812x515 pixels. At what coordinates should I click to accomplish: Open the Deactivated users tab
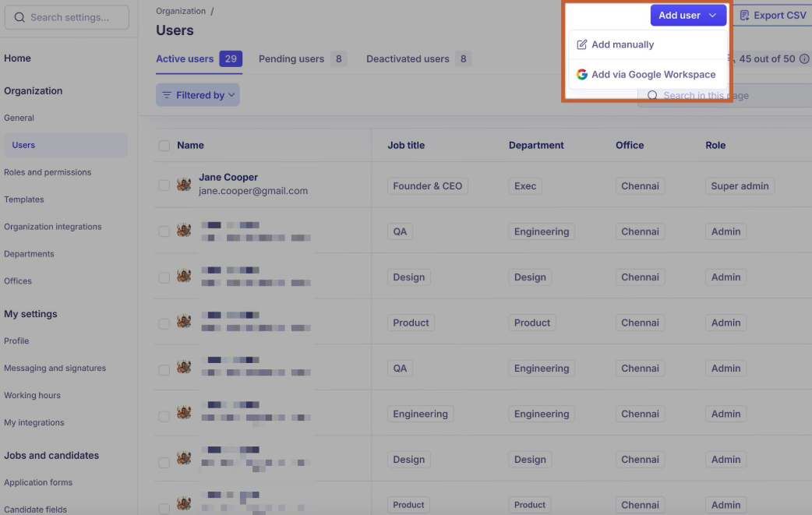click(x=408, y=59)
